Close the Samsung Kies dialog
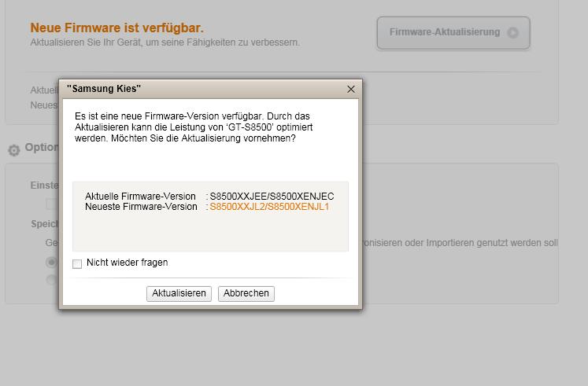588x386 pixels. coord(350,89)
